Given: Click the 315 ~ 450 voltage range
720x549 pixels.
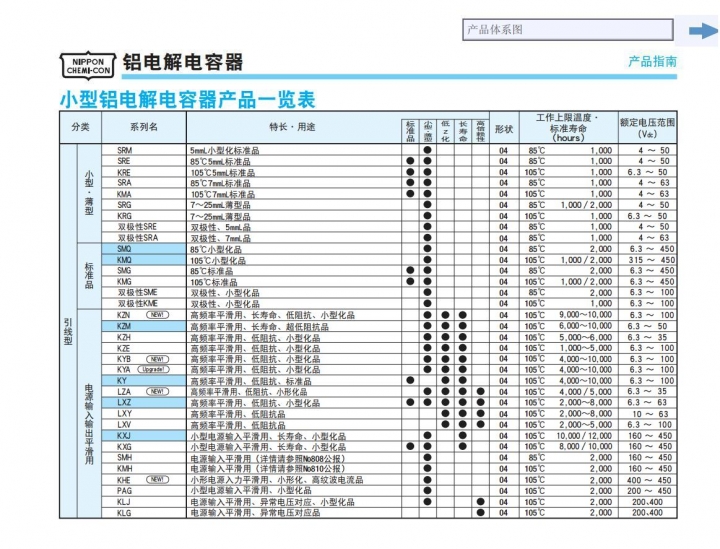Looking at the screenshot, I should 651,260.
